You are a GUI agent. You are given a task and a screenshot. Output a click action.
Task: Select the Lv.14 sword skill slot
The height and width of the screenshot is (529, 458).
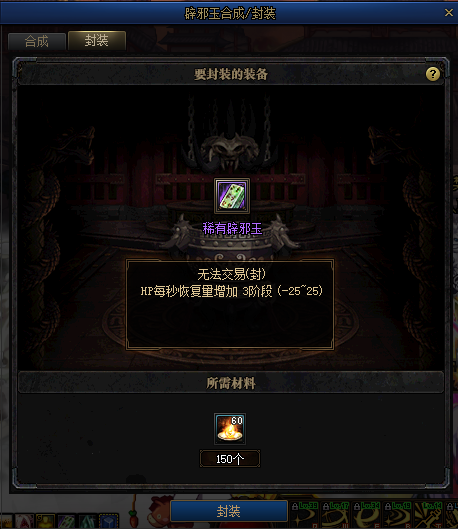(428, 515)
